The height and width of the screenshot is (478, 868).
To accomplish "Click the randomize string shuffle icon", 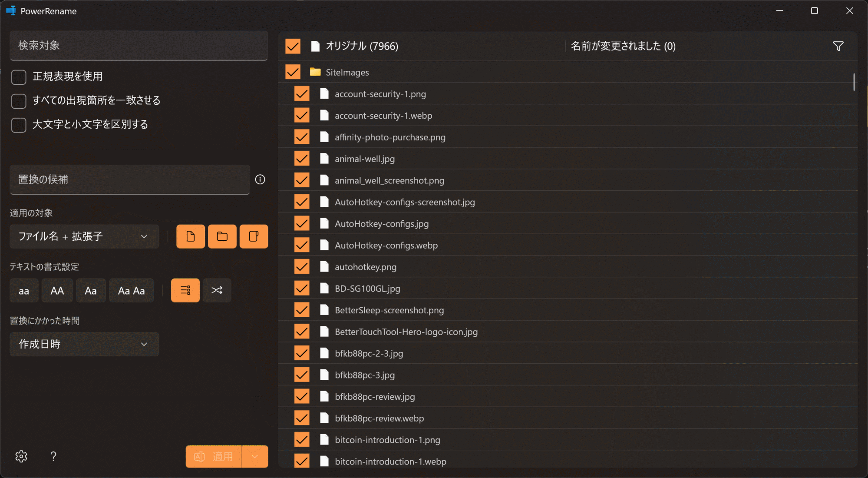I will click(x=217, y=290).
